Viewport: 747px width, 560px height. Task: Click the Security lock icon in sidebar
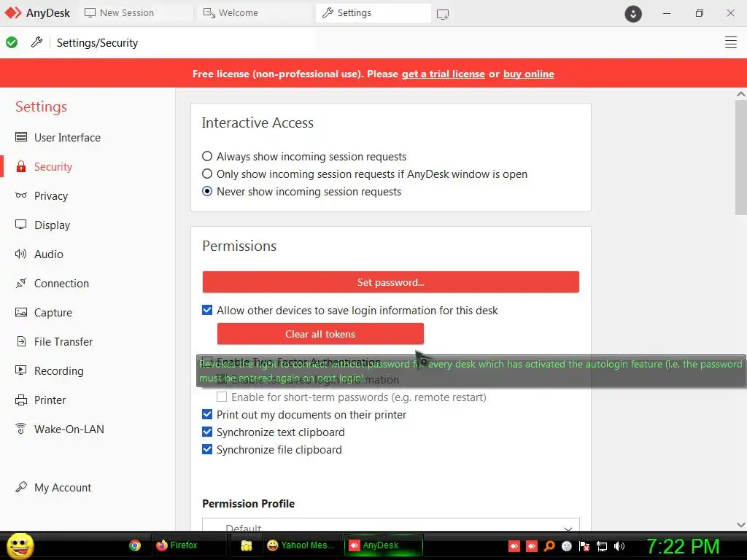[x=21, y=167]
